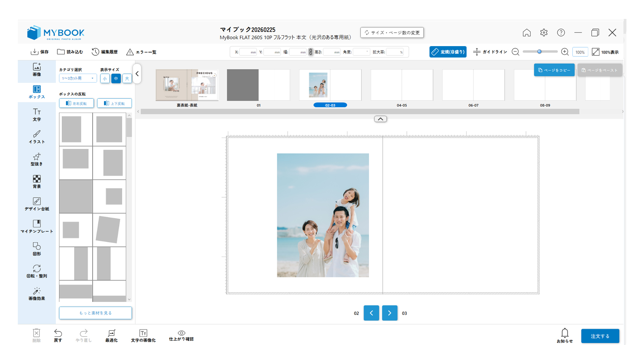
Task: Click the もっと素材を見る button
Action: click(x=96, y=313)
